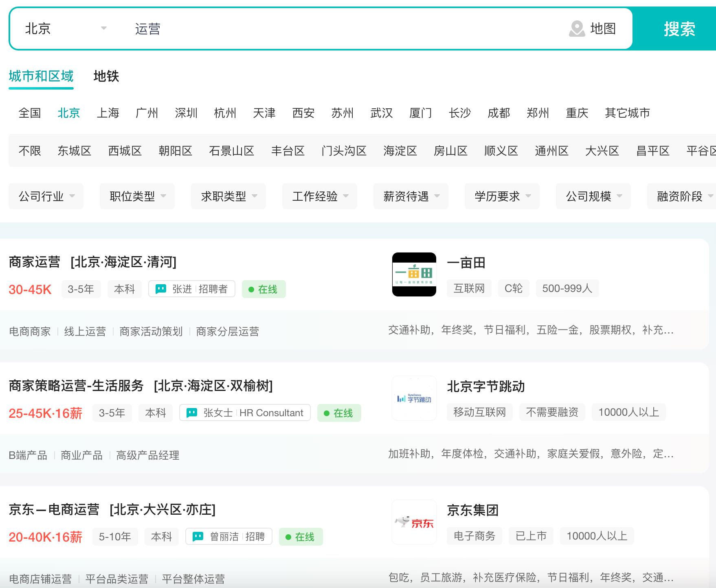
Task: Filter by 门头沟区 district
Action: click(x=344, y=151)
